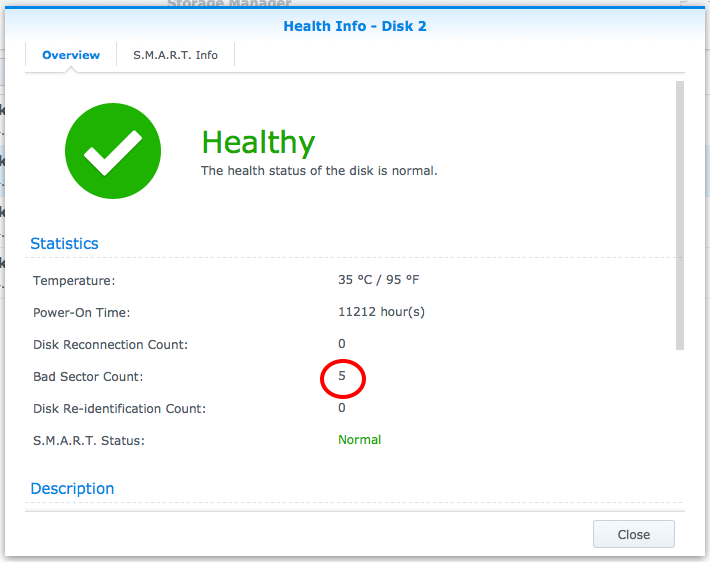Click the 35 °C / 95 °F temperature value
Viewport: 710px width, 562px height.
tap(379, 280)
